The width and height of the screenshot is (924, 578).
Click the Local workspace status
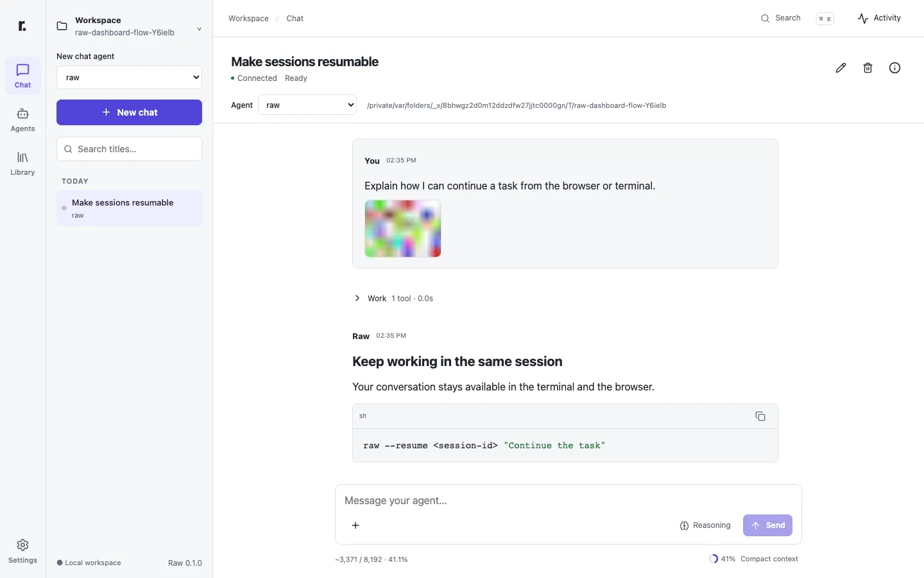coord(89,563)
